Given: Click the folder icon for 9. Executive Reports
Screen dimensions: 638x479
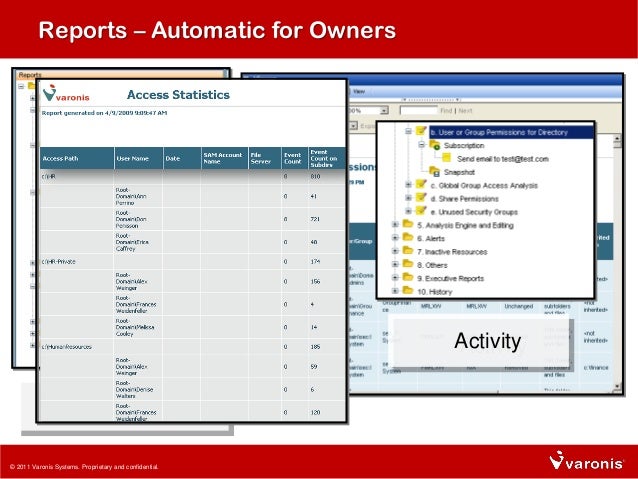Looking at the screenshot, I should [408, 278].
